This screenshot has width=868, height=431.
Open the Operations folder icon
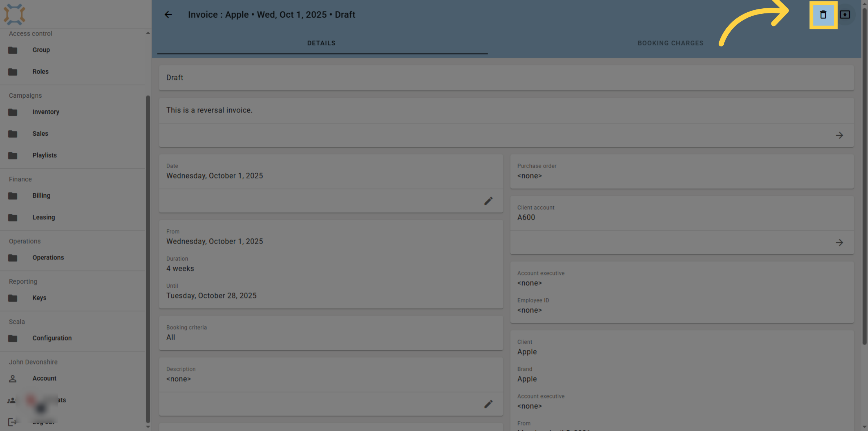pos(13,258)
